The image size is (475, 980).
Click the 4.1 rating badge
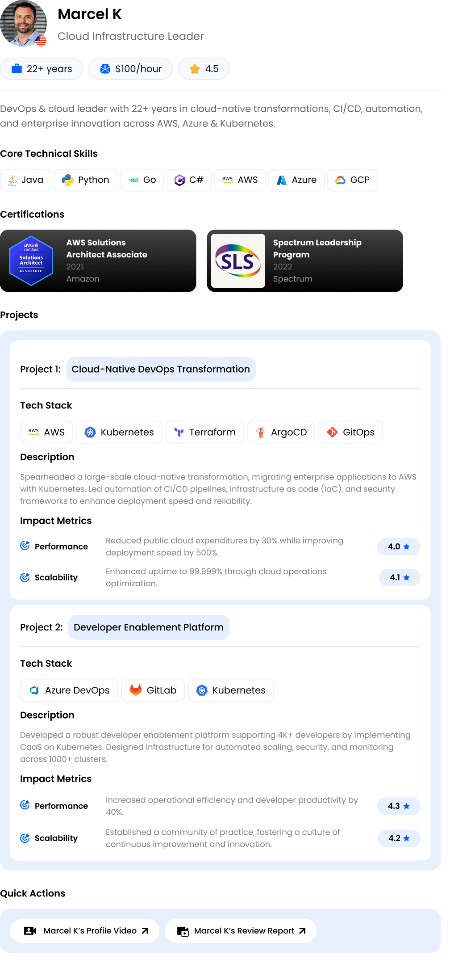400,577
